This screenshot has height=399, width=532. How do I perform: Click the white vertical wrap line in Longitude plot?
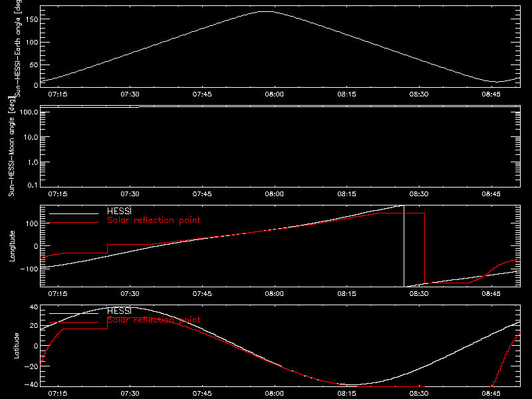(x=404, y=246)
